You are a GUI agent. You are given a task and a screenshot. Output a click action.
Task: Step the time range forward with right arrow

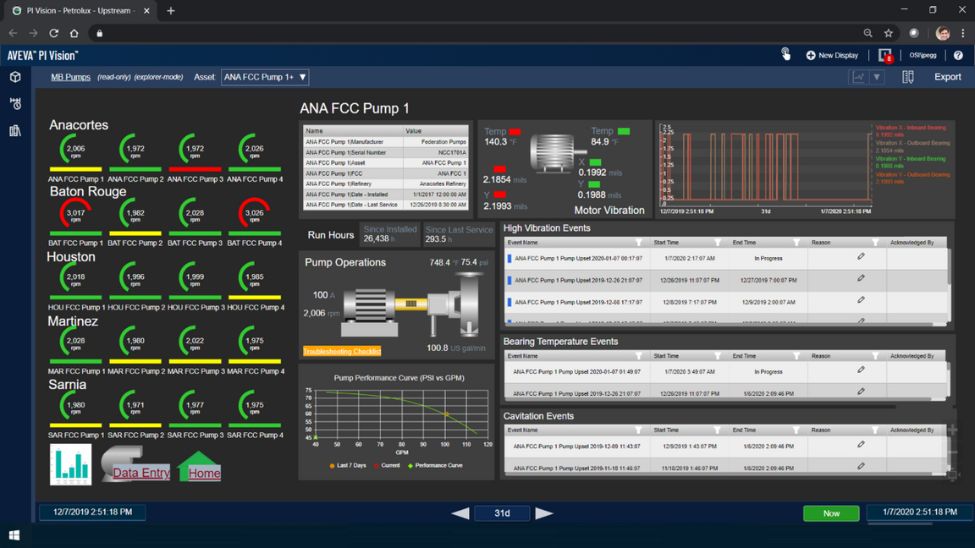(x=544, y=513)
